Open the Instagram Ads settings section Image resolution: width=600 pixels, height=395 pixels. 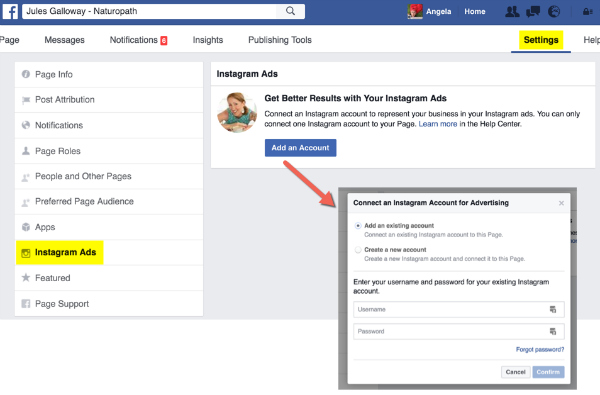[x=109, y=253]
